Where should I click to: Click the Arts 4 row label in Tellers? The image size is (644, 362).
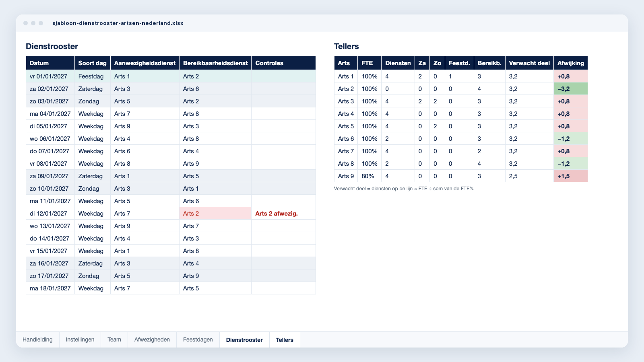(x=346, y=114)
